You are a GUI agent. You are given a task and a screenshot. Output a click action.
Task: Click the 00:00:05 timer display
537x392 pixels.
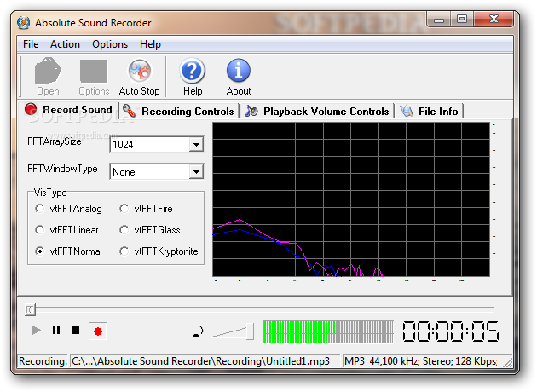tap(450, 331)
